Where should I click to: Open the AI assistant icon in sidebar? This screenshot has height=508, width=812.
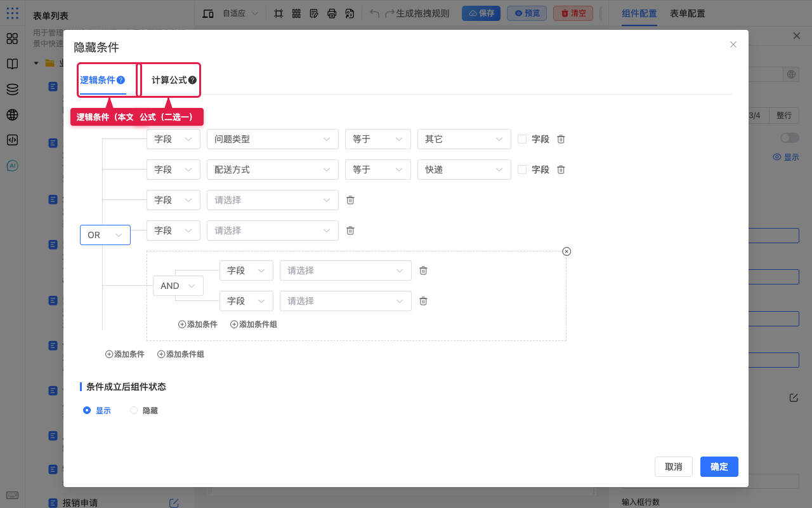[x=12, y=166]
